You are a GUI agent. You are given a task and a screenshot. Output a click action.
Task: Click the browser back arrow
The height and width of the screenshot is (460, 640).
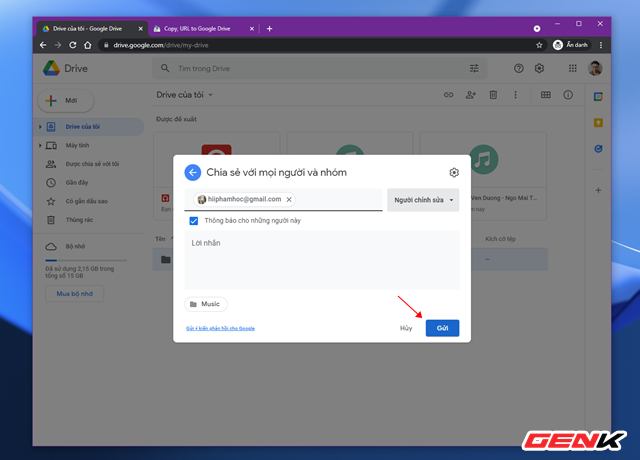point(43,45)
